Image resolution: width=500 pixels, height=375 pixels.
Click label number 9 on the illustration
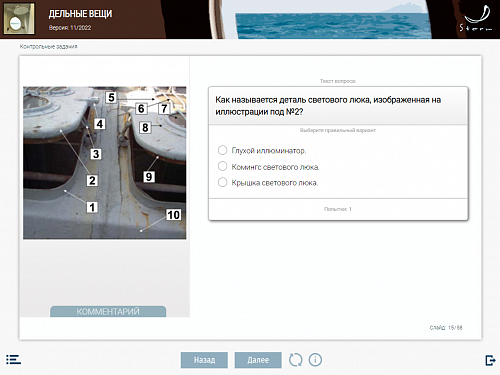point(149,176)
